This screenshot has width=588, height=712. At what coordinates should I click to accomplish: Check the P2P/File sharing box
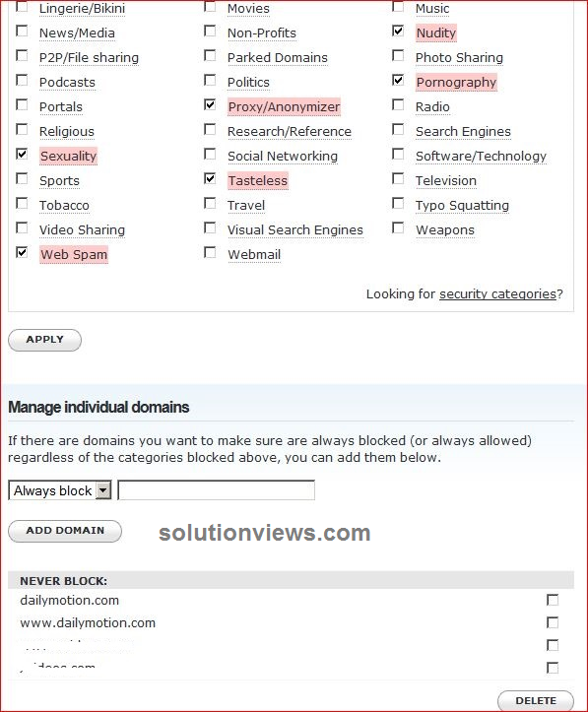22,55
